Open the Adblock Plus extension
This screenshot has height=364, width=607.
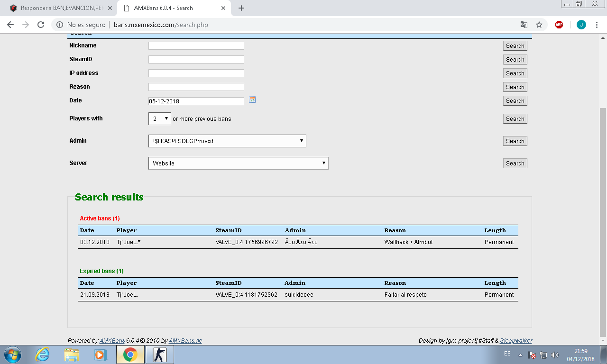coord(559,25)
